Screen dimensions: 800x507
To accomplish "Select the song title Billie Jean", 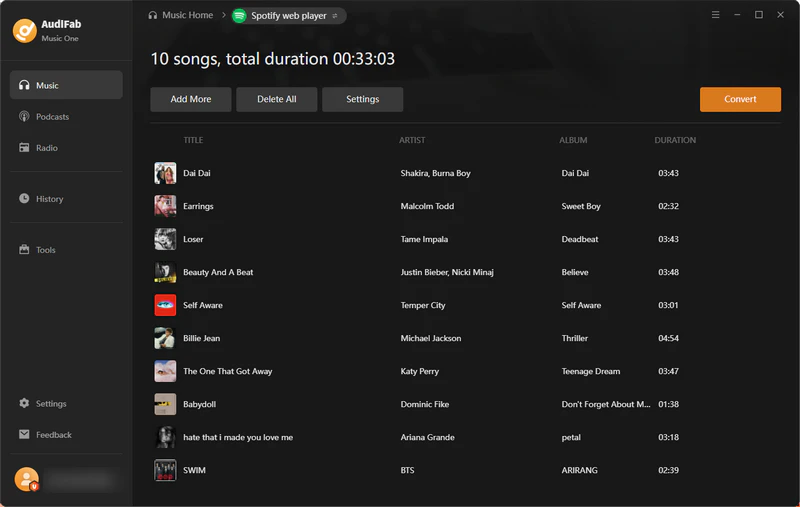I will (x=202, y=338).
